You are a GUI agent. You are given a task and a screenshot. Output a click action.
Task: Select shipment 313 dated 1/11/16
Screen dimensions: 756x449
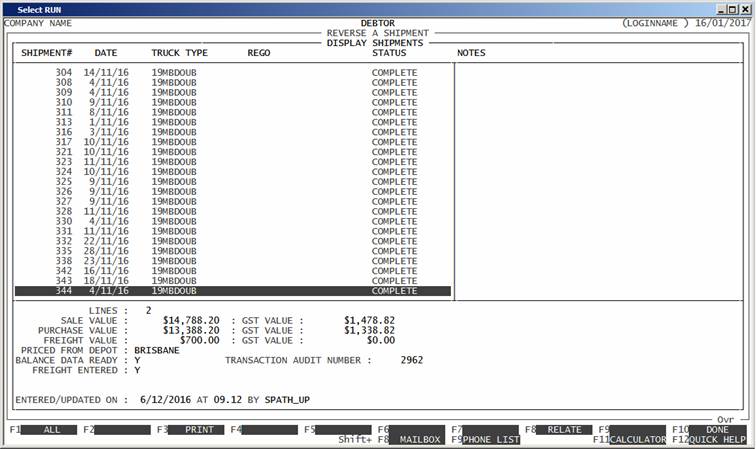[233, 122]
